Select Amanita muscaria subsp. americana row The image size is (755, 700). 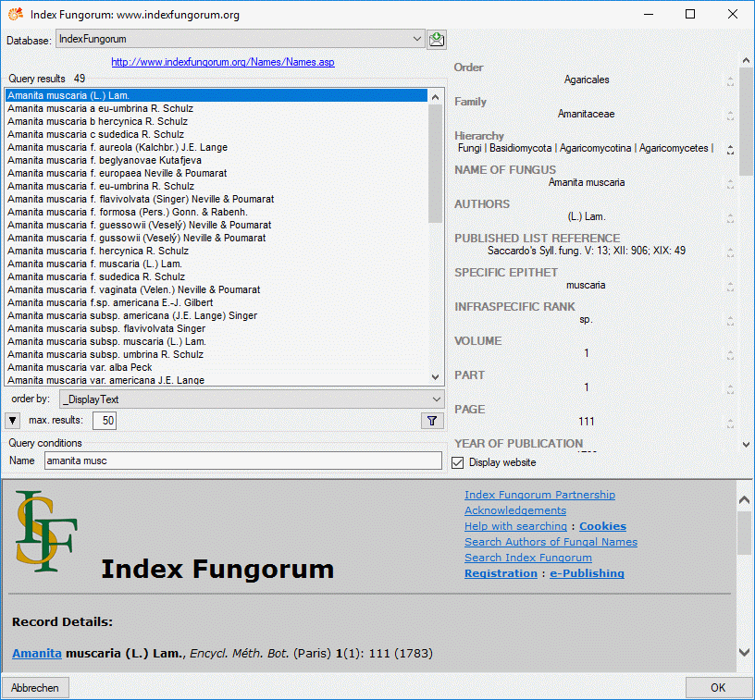click(x=217, y=315)
